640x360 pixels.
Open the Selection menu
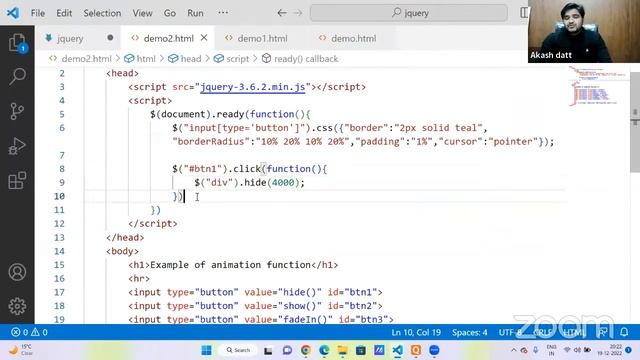pos(102,13)
